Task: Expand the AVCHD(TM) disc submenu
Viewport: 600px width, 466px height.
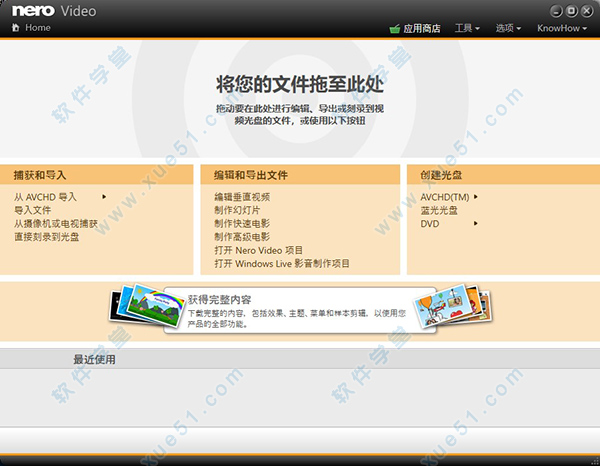Action: coord(476,197)
